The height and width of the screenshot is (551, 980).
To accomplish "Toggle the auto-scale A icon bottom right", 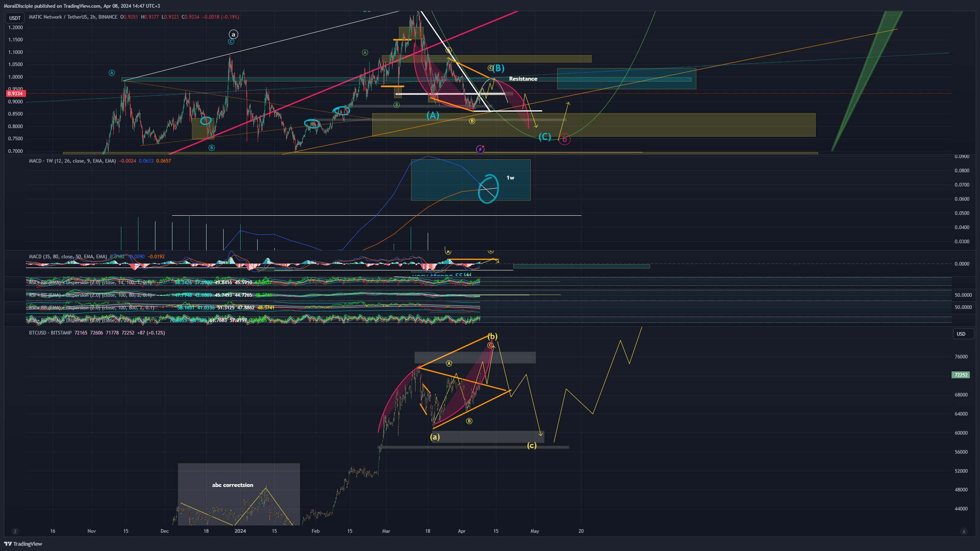I will pos(964,531).
